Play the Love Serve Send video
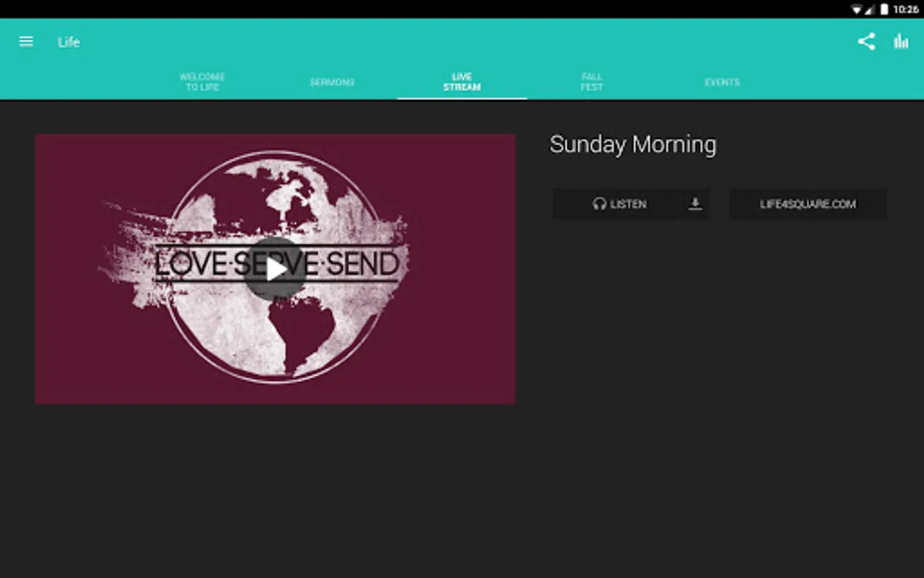This screenshot has height=578, width=924. [275, 269]
